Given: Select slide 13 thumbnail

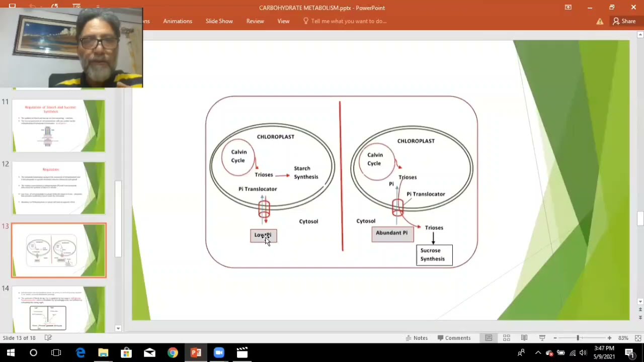Looking at the screenshot, I should (x=59, y=250).
